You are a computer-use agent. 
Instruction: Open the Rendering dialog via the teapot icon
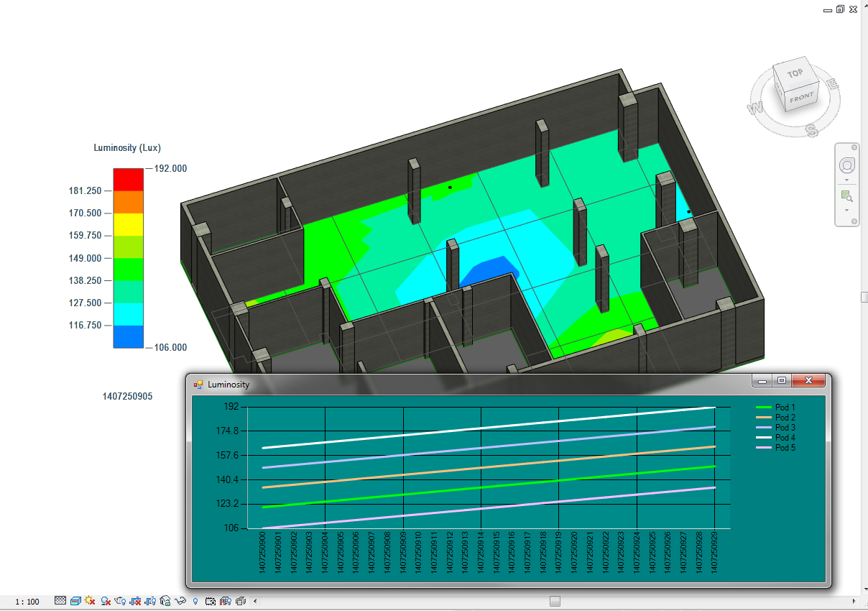coord(120,600)
